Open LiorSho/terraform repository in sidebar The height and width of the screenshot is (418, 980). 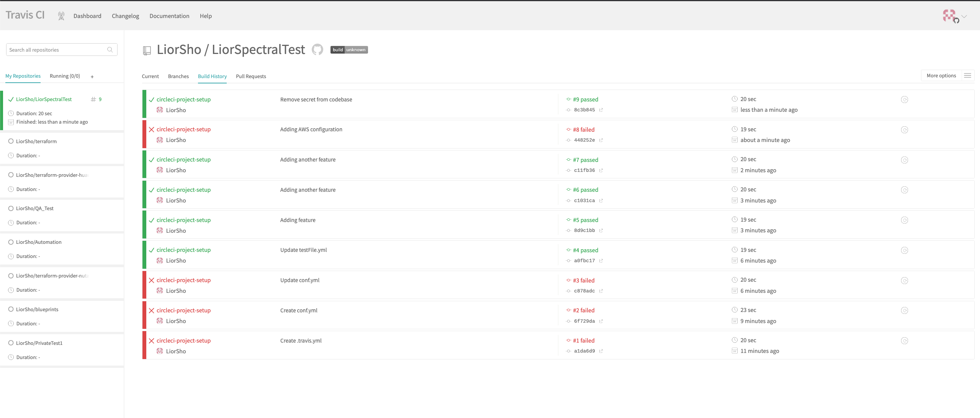click(x=36, y=142)
